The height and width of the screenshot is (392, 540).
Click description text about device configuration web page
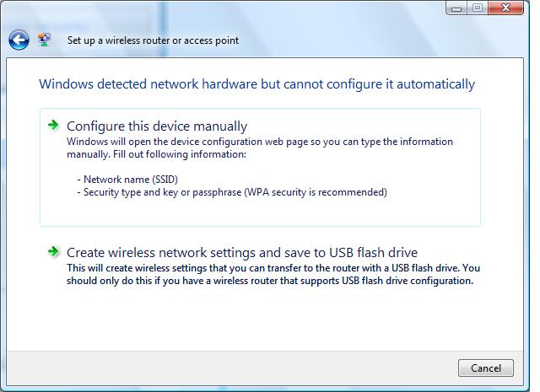click(260, 142)
